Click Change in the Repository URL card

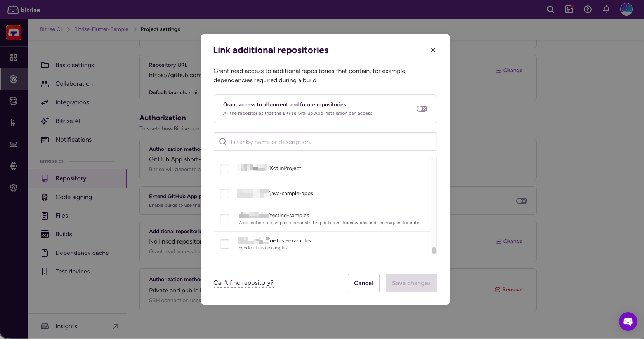(509, 71)
